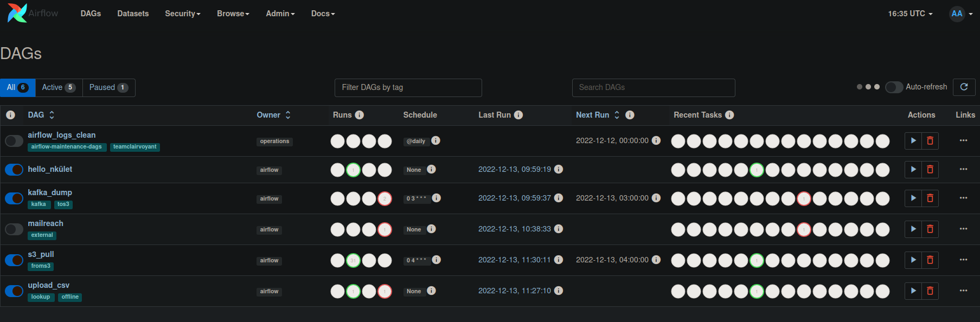Turn on the Auto-refresh switch
The height and width of the screenshot is (322, 980).
pos(894,87)
